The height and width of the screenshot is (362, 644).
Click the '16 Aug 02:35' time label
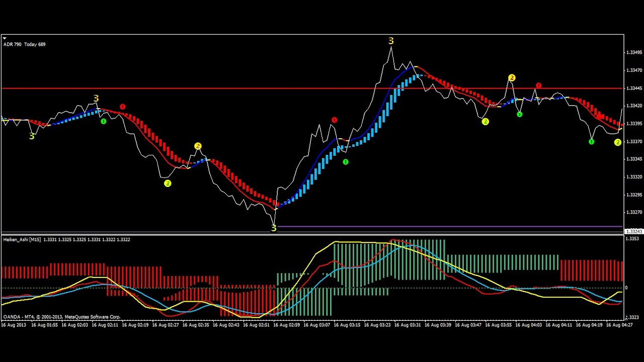(196, 325)
